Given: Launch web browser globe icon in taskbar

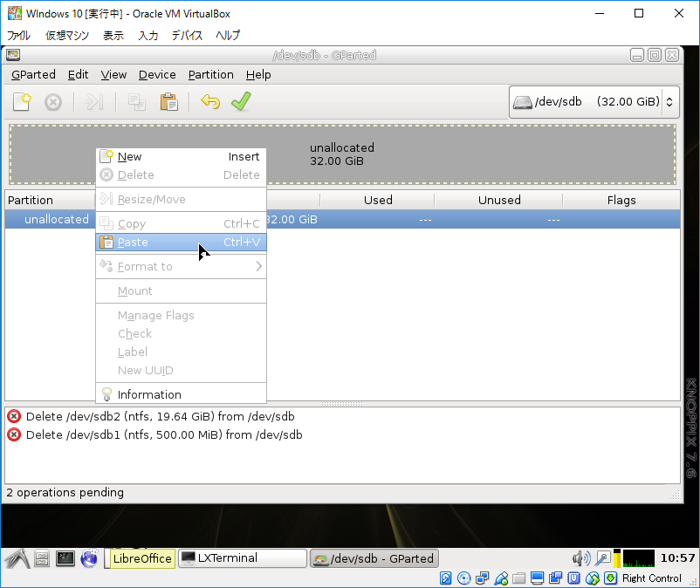Looking at the screenshot, I should pos(89,558).
